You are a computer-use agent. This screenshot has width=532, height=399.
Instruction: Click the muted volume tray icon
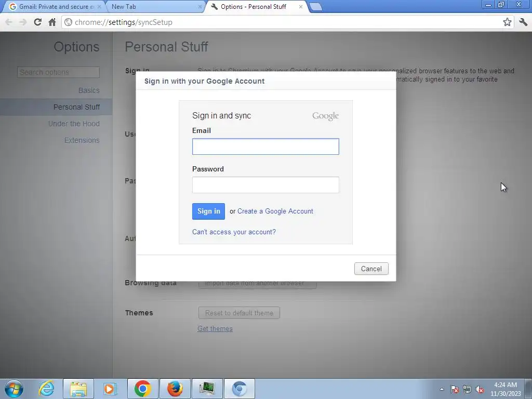480,389
